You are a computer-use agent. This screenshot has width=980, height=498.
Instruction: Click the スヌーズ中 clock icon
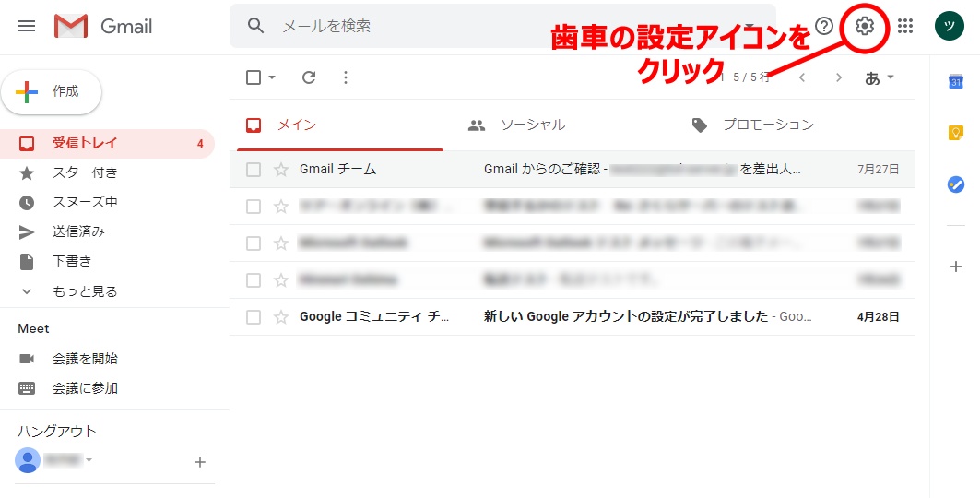pos(27,203)
